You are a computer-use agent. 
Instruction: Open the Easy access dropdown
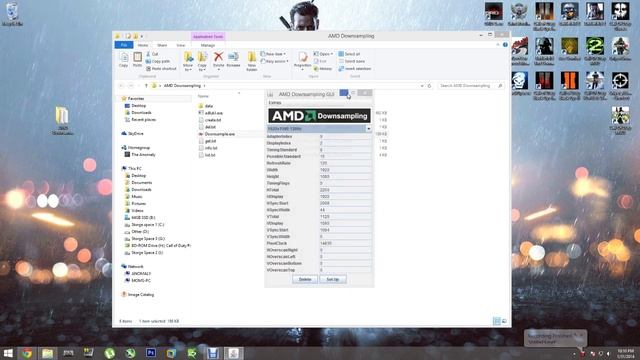pos(274,61)
